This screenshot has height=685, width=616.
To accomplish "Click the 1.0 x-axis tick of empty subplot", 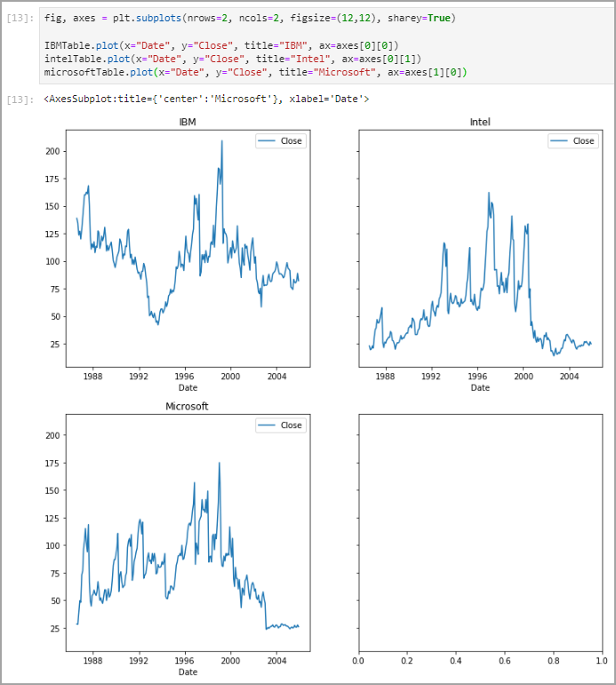I will tap(602, 661).
